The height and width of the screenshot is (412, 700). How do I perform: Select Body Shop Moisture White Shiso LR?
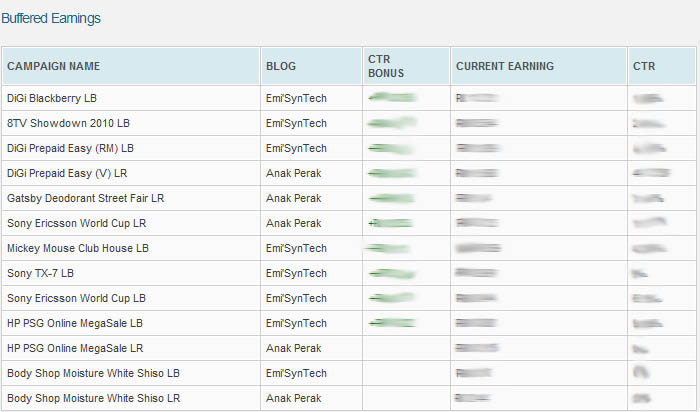93,398
